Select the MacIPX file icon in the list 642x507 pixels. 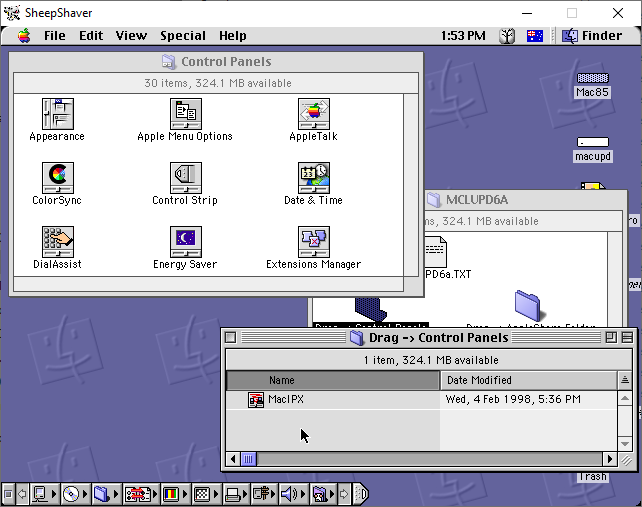[x=256, y=400]
